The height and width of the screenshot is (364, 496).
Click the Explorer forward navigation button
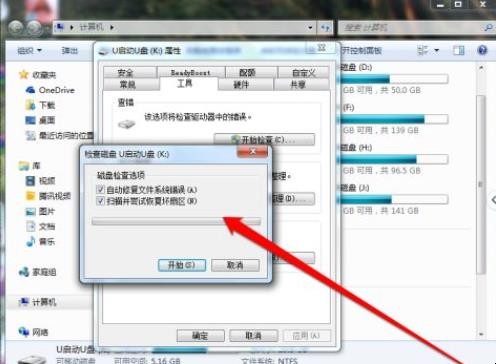tap(34, 28)
